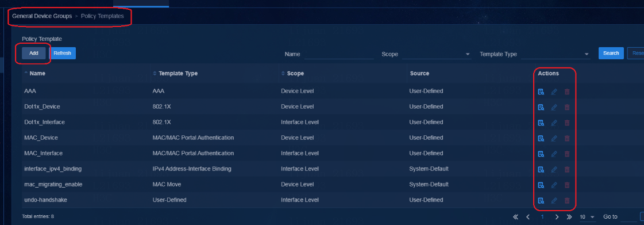644x225 pixels.
Task: Edit the AAA policy template
Action: 554,91
